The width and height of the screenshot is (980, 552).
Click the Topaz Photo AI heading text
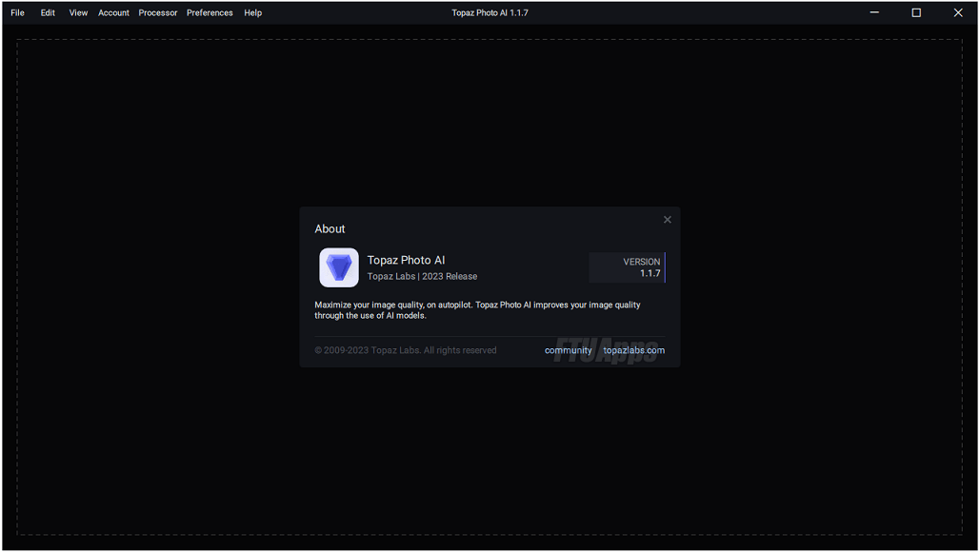[406, 260]
